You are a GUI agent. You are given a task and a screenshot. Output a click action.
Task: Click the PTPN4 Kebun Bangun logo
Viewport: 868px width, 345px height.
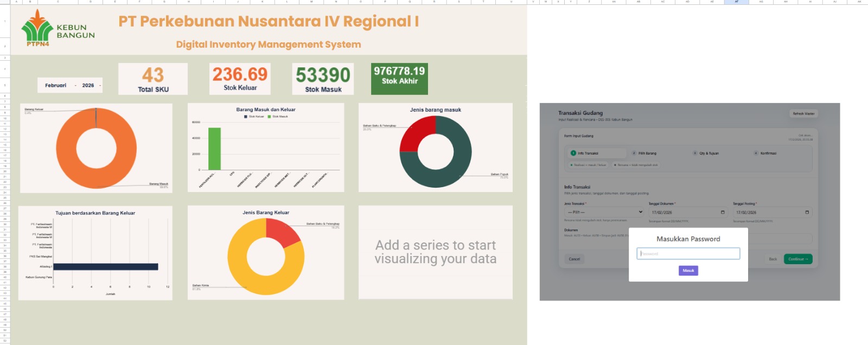pos(58,29)
